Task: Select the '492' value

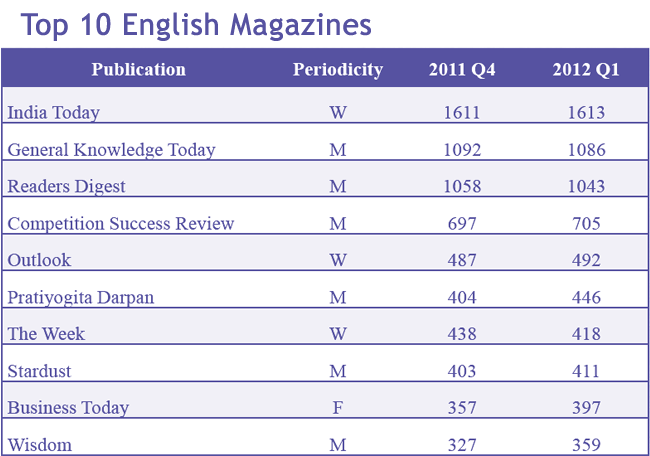Action: coord(586,260)
